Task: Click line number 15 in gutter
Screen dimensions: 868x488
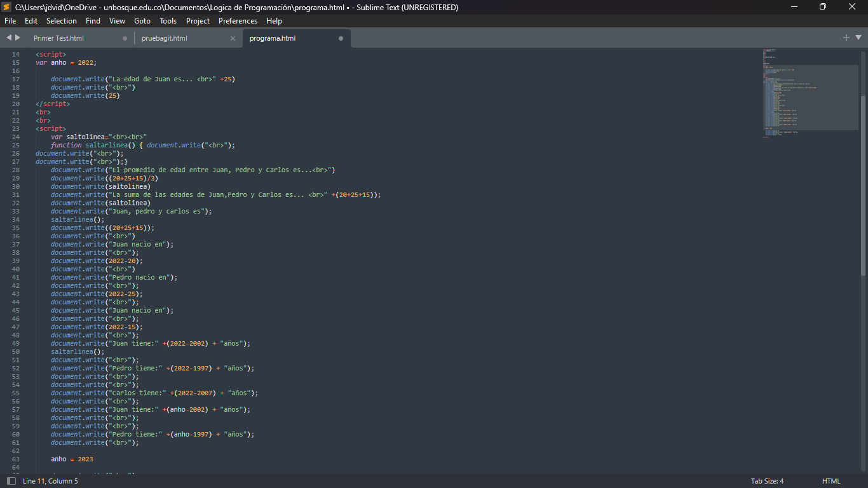Action: click(x=16, y=63)
